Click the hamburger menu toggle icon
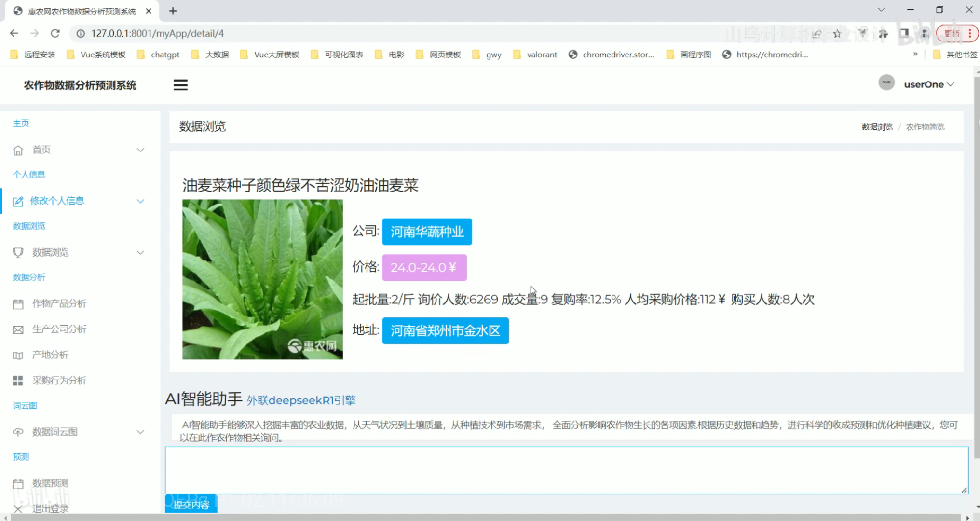This screenshot has height=521, width=980. (180, 85)
